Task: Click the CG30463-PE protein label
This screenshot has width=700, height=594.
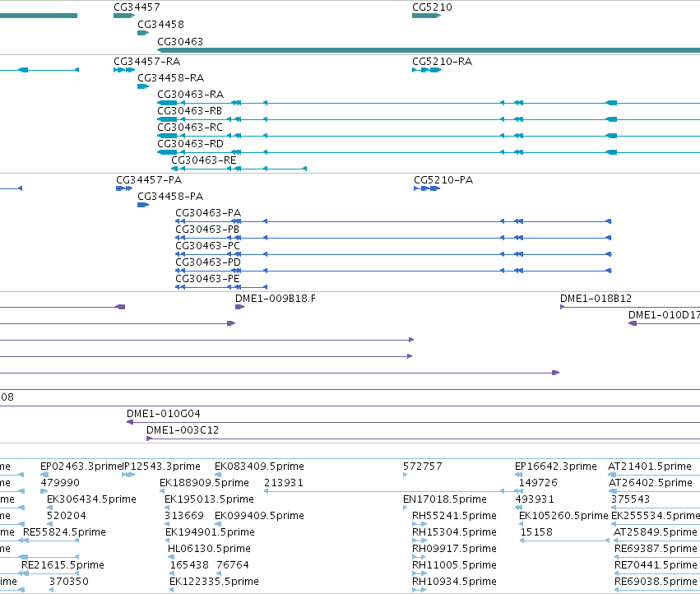Action: pos(207,279)
